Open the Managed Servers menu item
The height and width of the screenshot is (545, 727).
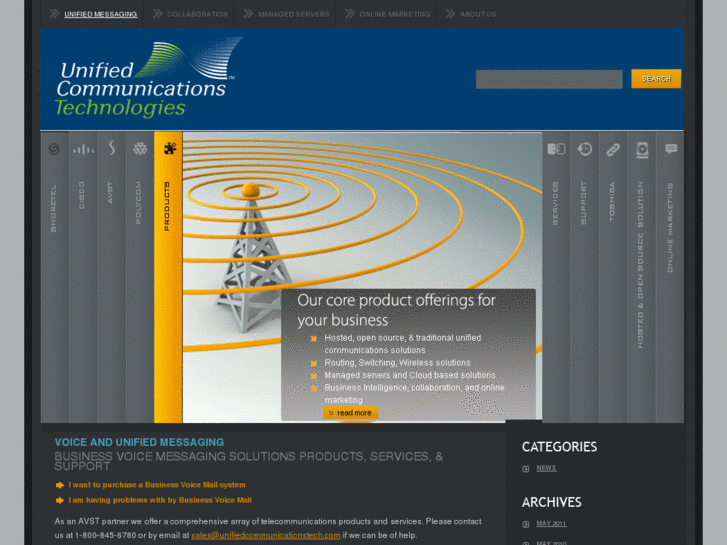(x=293, y=14)
